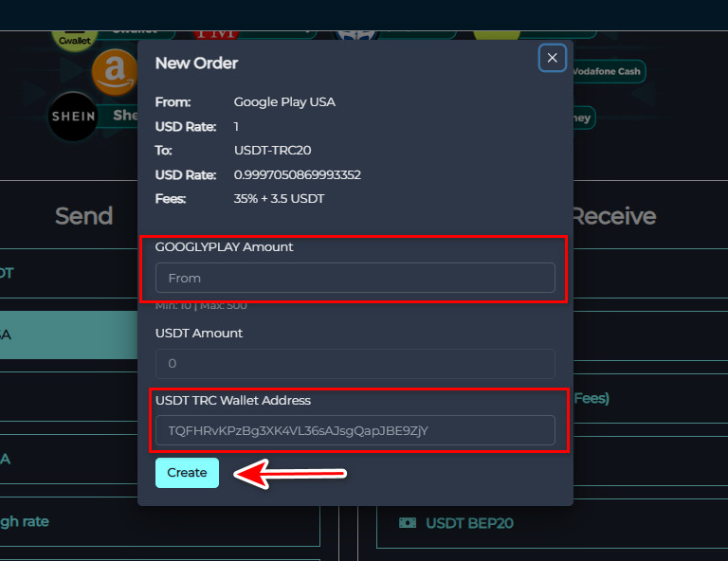Click the Create button
728x561 pixels.
tap(187, 472)
